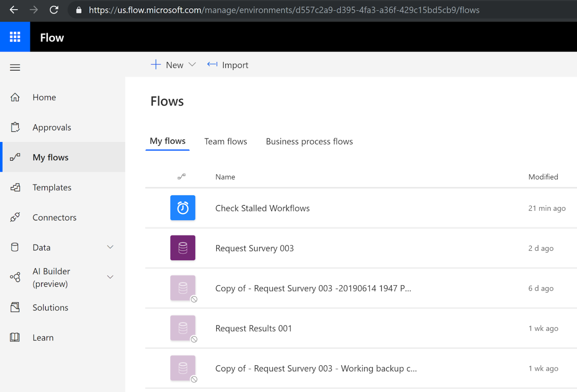Click the browser refresh button
Image resolution: width=577 pixels, height=392 pixels.
pyautogui.click(x=54, y=10)
